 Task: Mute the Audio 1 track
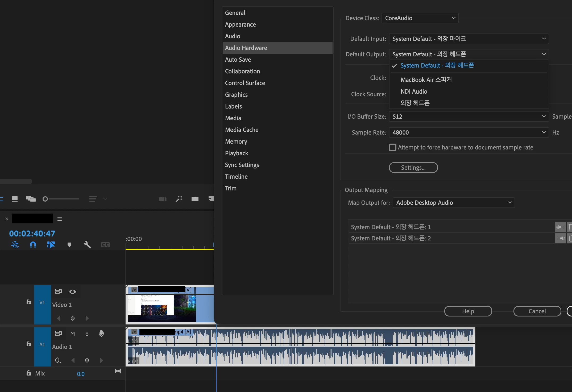tap(73, 334)
